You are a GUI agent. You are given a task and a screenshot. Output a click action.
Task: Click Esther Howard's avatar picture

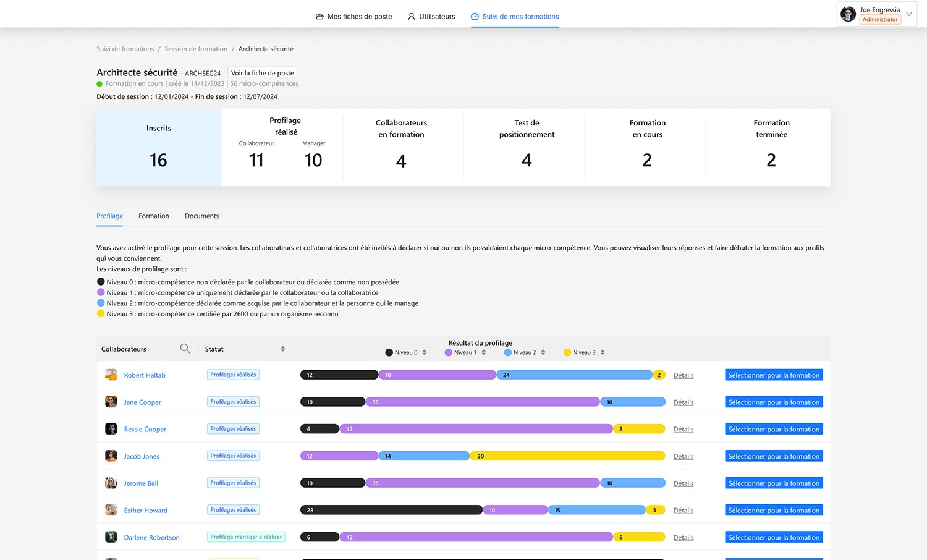111,510
